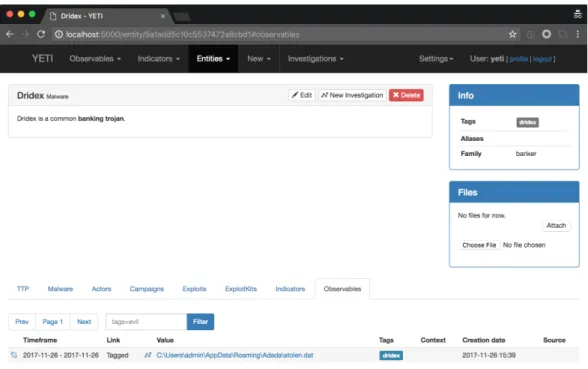Click the incognito icon at top right
588x369 pixels.
[578, 14]
